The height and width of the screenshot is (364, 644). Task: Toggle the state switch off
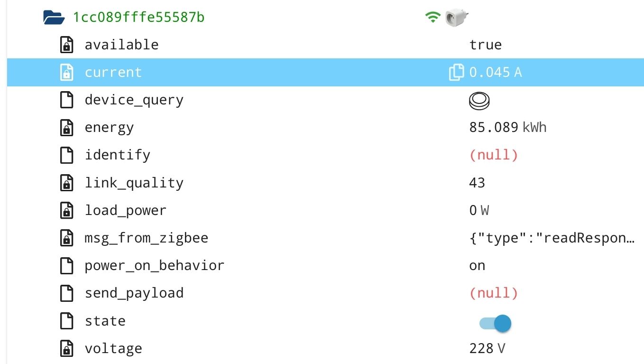tap(495, 324)
